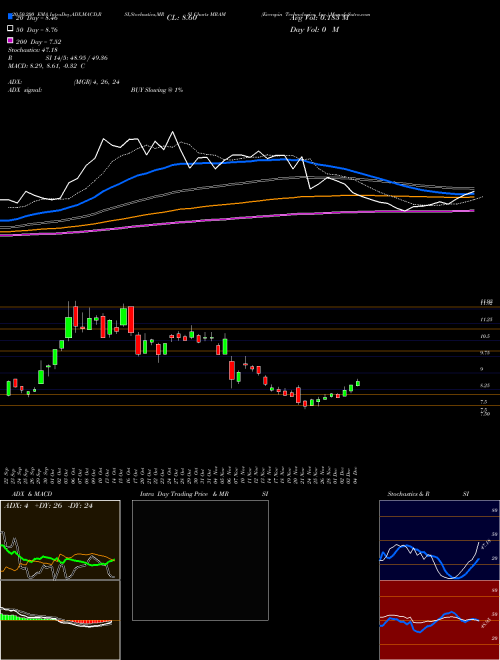Viewport: 500px width, 660px height.
Task: Click the magenta 200 Day legend swatch
Action: click(x=10, y=41)
